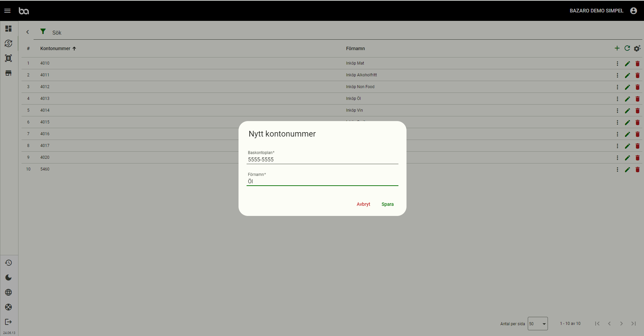Open more options for row 4010
Image resolution: width=644 pixels, height=336 pixels.
coord(617,64)
